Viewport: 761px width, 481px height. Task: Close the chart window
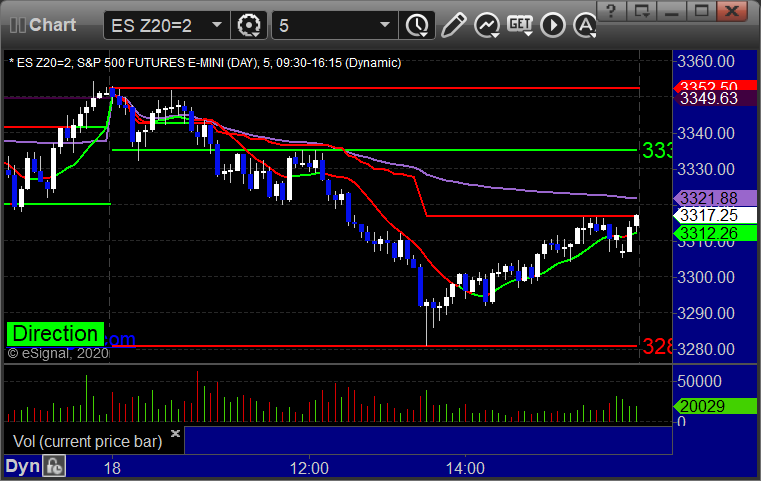point(732,10)
